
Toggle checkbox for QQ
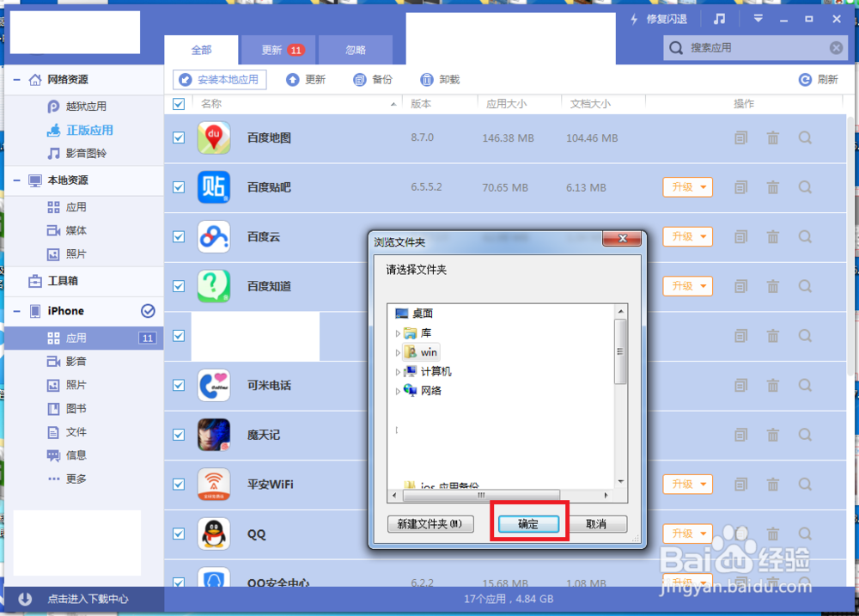[x=179, y=534]
